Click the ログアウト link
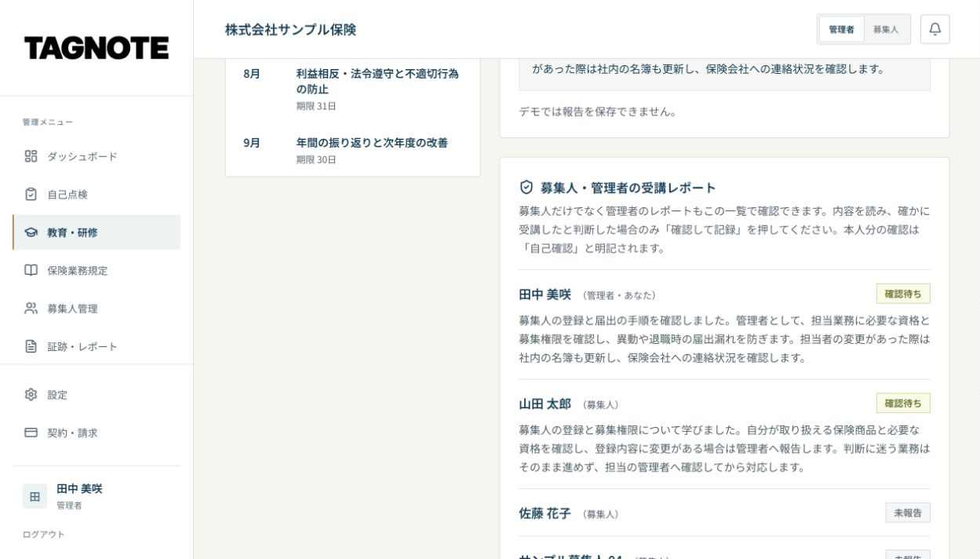 click(43, 535)
